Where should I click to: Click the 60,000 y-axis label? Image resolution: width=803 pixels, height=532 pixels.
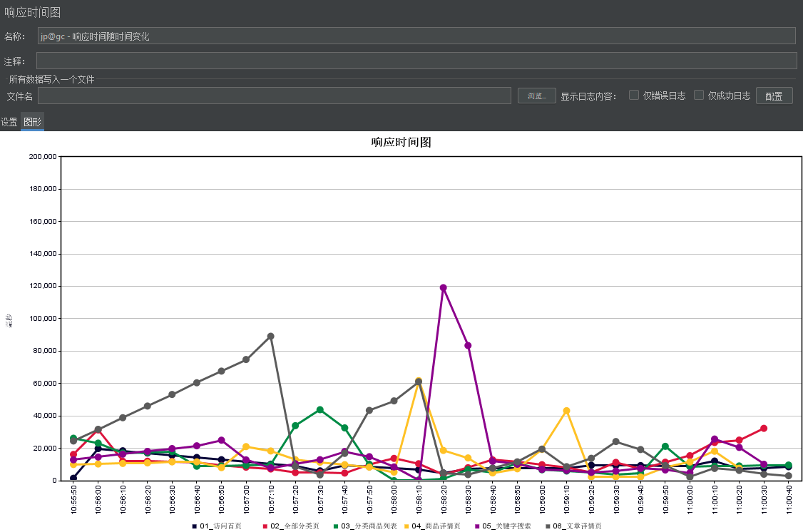click(x=44, y=383)
